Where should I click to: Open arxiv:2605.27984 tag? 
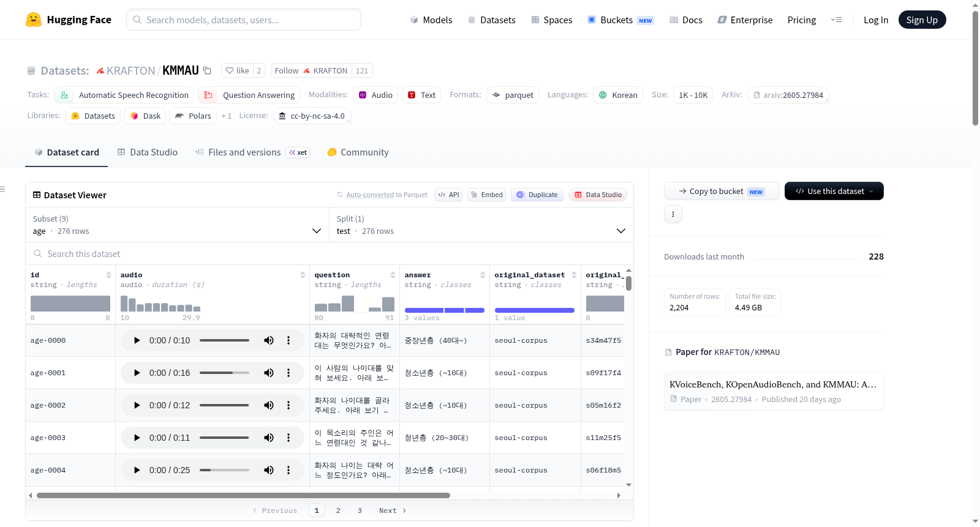click(788, 95)
